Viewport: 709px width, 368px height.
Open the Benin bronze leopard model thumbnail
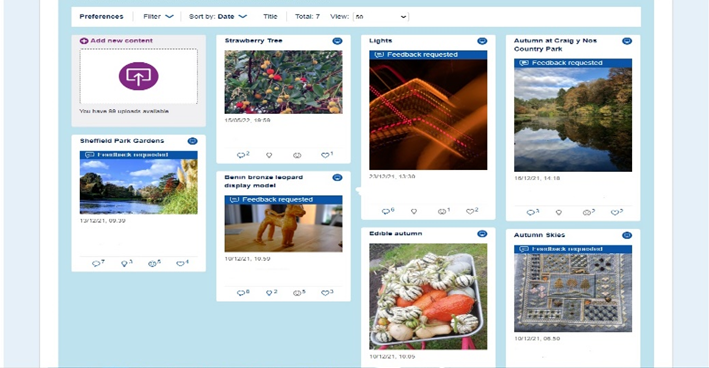tap(284, 228)
